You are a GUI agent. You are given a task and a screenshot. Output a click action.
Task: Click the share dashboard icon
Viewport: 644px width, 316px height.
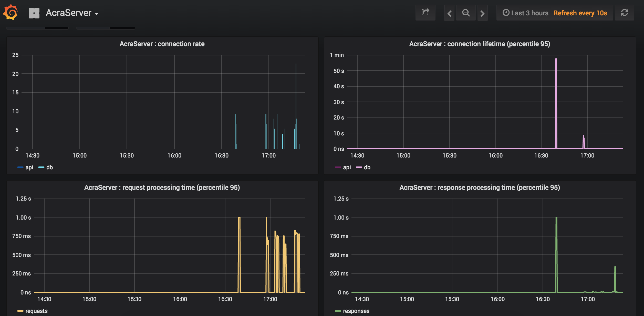(x=425, y=12)
